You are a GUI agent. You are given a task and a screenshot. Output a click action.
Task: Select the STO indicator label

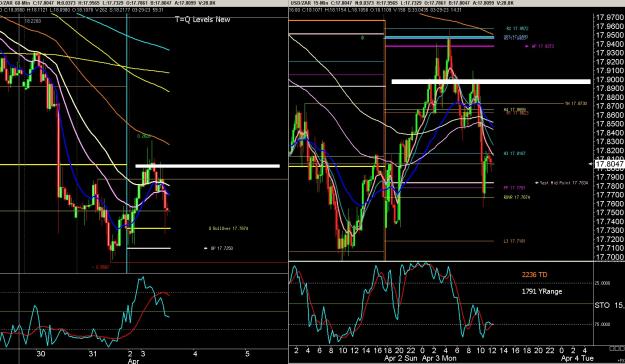pyautogui.click(x=602, y=305)
